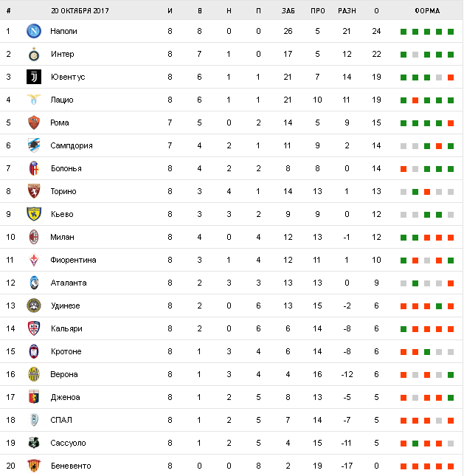Click the Inter club logo
Screen dimensions: 464x476
33,54
